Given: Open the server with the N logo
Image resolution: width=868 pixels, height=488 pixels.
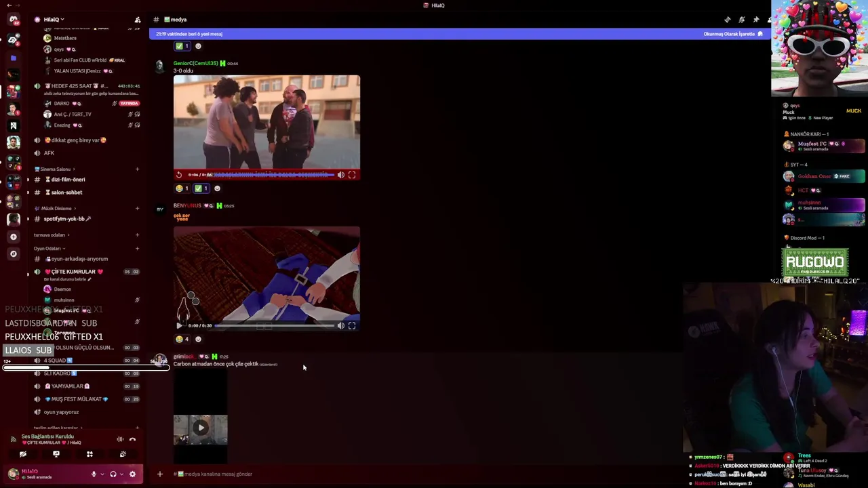Looking at the screenshot, I should click(x=13, y=125).
